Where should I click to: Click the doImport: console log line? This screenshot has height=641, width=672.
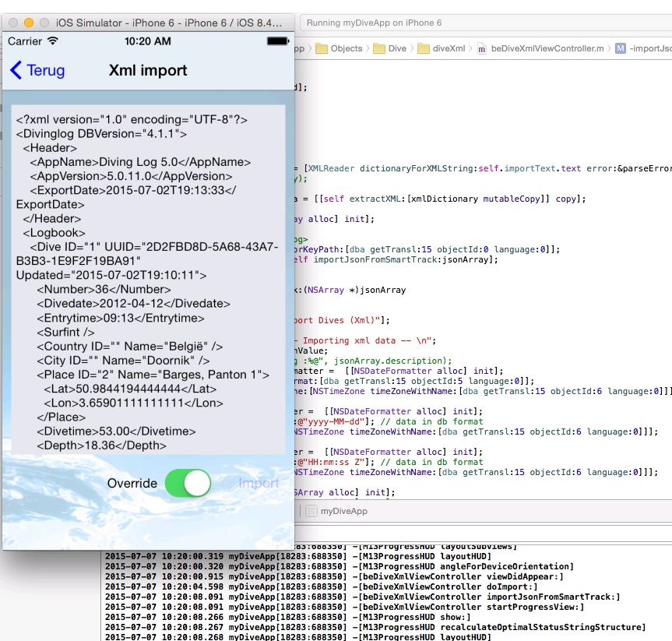click(x=321, y=587)
